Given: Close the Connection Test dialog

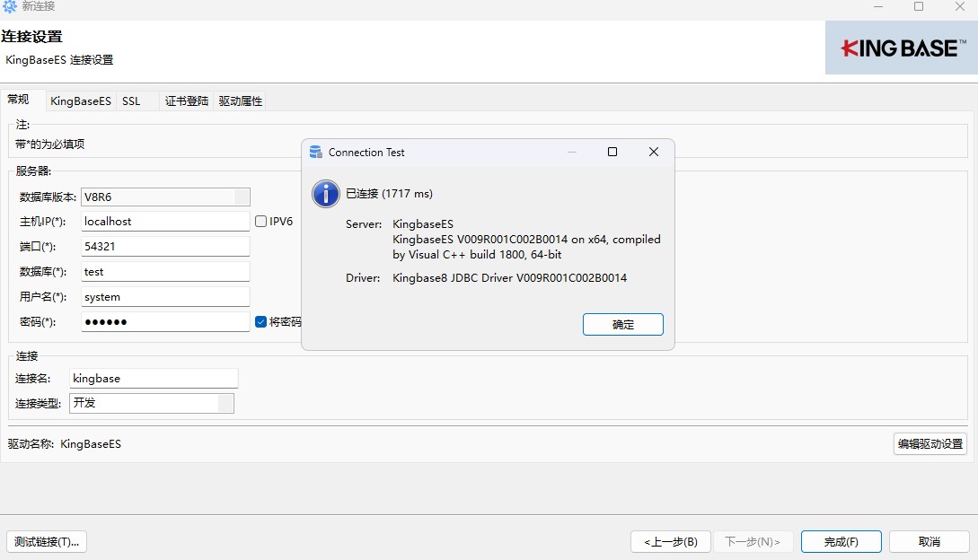Looking at the screenshot, I should coord(654,152).
